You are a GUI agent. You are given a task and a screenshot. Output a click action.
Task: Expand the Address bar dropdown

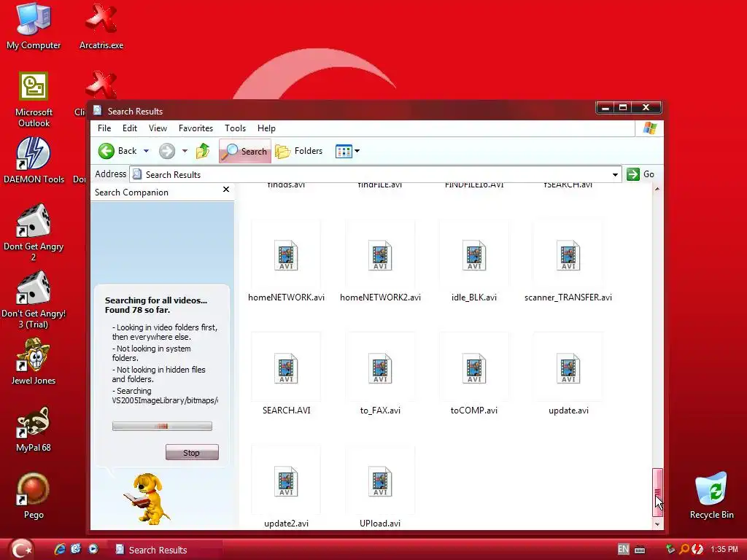click(615, 175)
